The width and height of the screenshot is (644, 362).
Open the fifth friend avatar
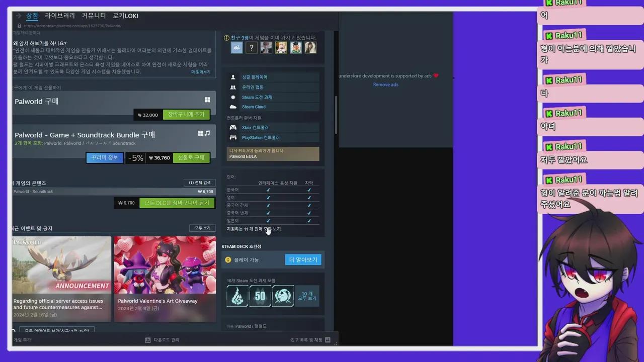pos(296,48)
